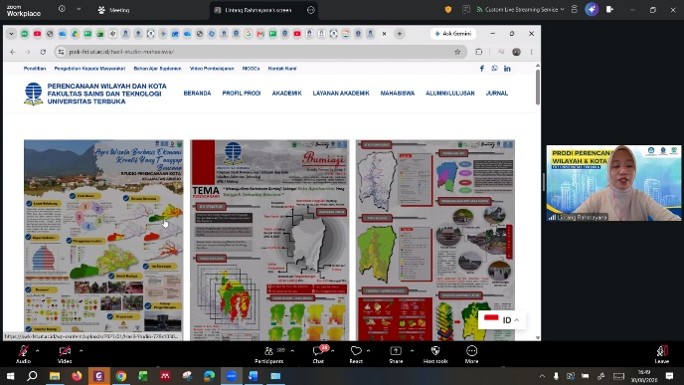Open the LAYANAN AKADEMIK menu
The image size is (684, 385).
(341, 93)
